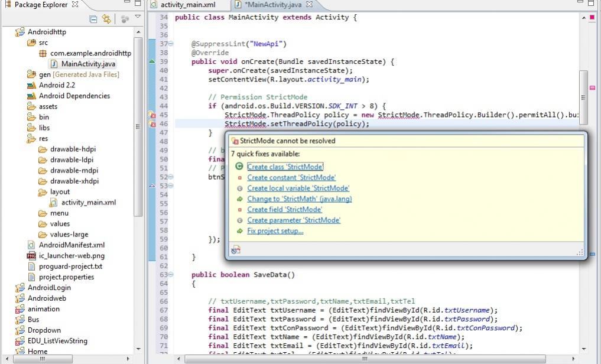This screenshot has height=364, width=601.
Task: Select com.example.androidhttp package
Action: (x=90, y=53)
